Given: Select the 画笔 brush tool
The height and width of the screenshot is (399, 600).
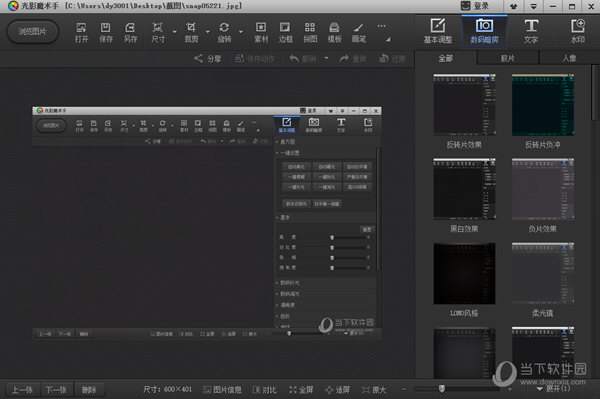Looking at the screenshot, I should click(x=359, y=32).
